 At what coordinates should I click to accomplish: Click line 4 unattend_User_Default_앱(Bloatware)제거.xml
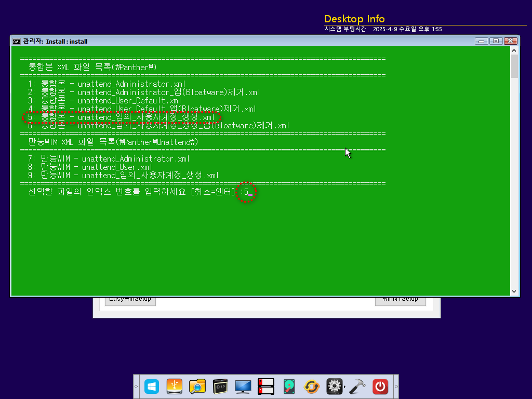pos(142,109)
